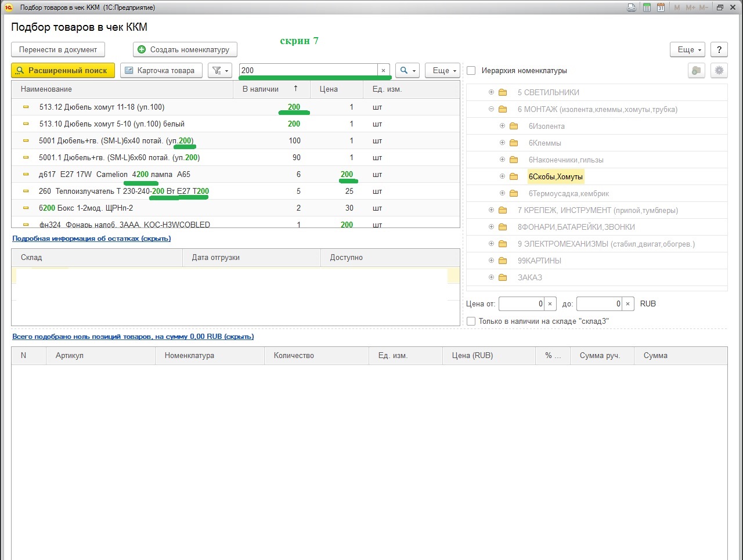This screenshot has width=743, height=560.
Task: Clear the search field with the x
Action: [x=383, y=70]
